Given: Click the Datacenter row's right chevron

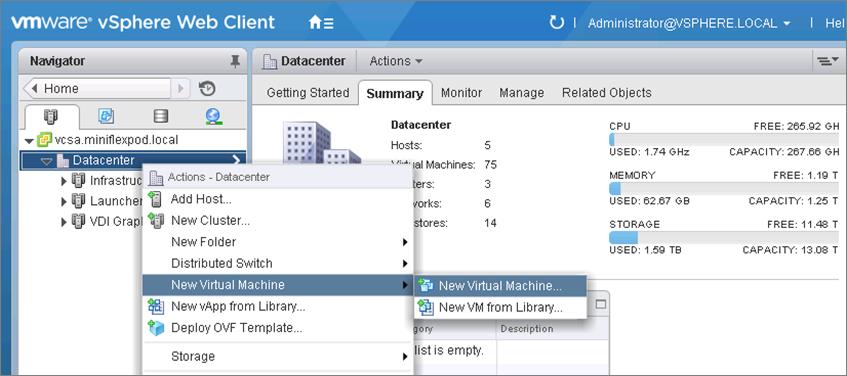Looking at the screenshot, I should tap(236, 160).
